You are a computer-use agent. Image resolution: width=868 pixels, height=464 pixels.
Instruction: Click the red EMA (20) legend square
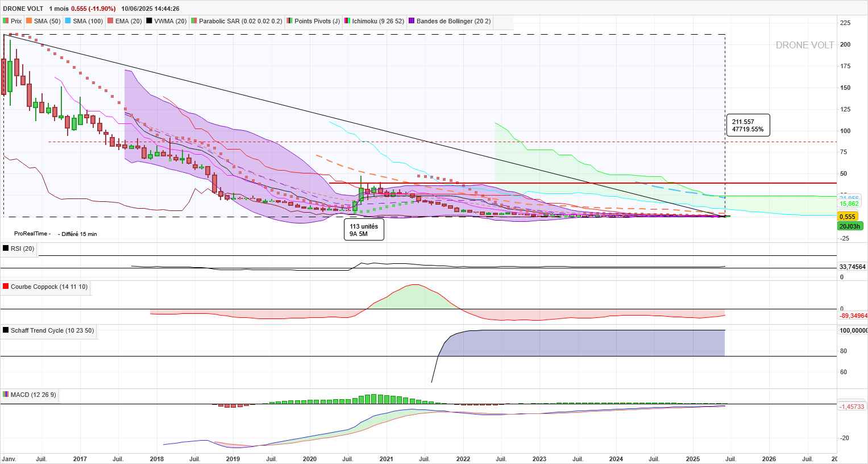pos(110,21)
